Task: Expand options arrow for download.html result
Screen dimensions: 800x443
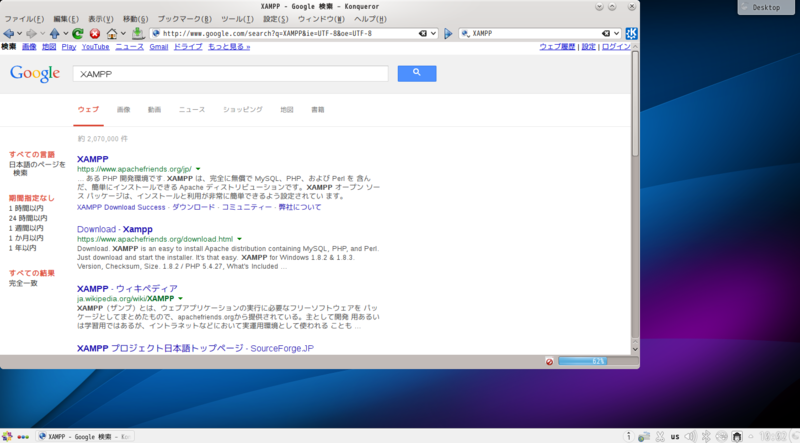Action: click(x=239, y=239)
